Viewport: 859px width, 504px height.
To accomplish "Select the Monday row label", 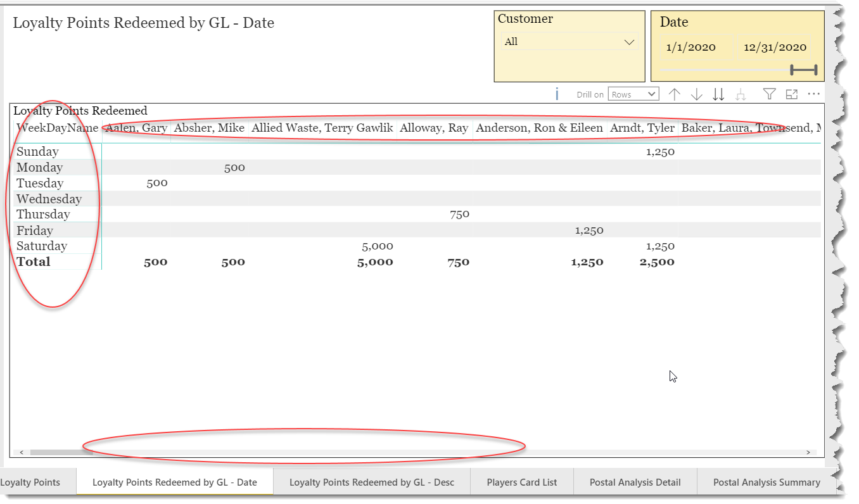I will [39, 167].
